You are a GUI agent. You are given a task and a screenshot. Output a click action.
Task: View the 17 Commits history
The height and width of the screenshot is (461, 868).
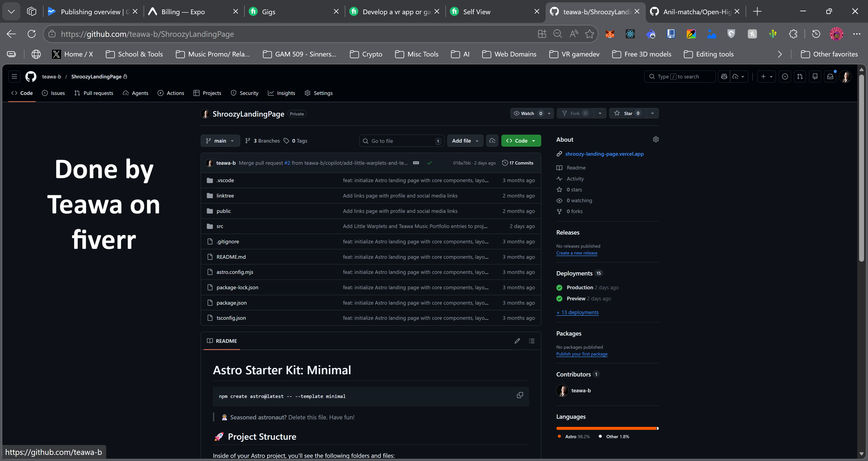point(518,163)
